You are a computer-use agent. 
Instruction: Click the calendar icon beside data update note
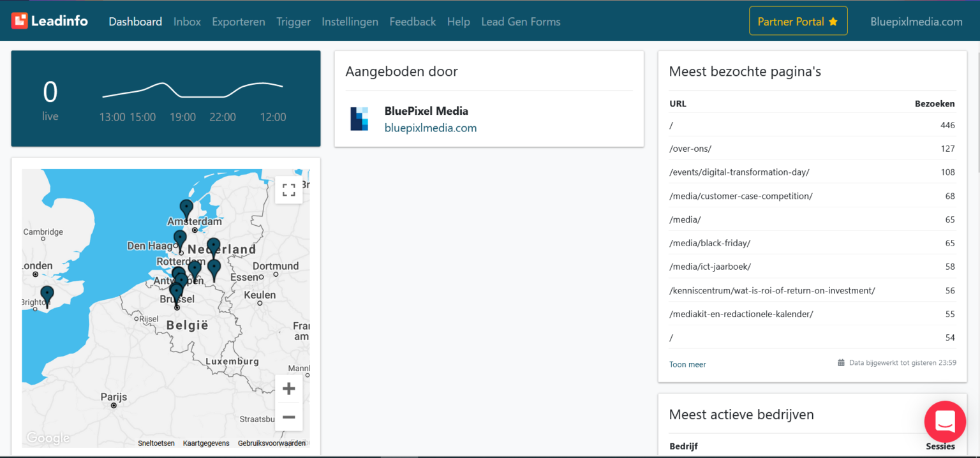(x=841, y=362)
